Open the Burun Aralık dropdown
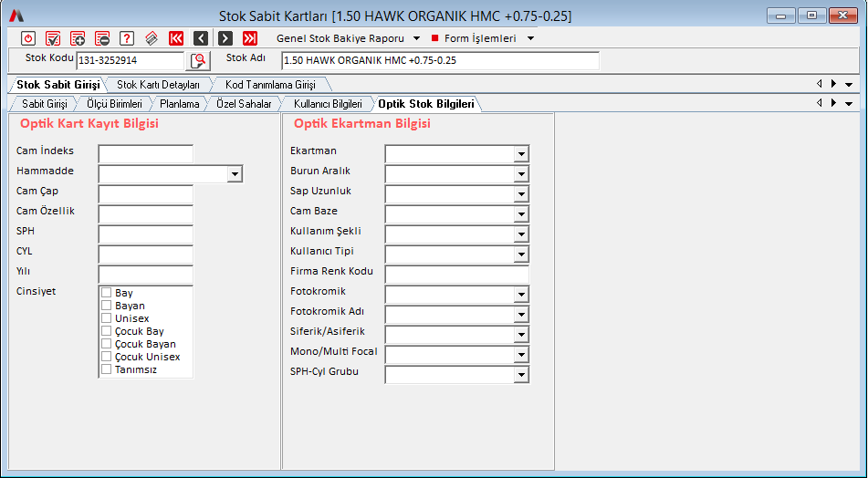The width and height of the screenshot is (868, 478). pos(521,174)
